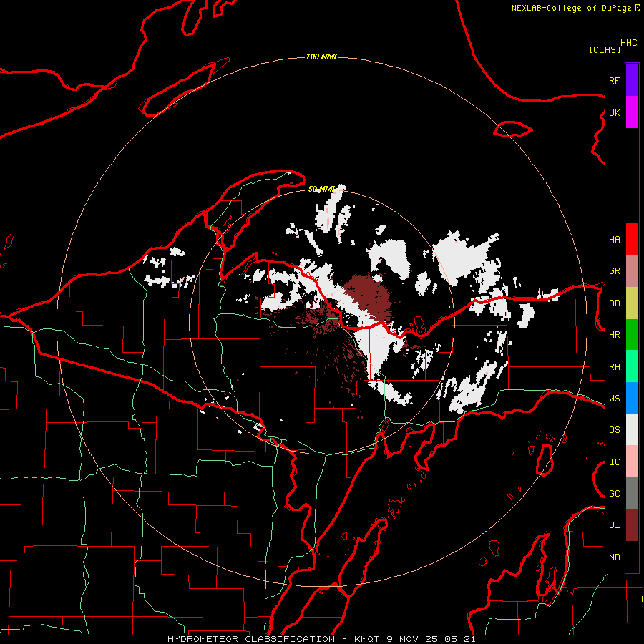Click the BI brown legend swatch

point(632,525)
